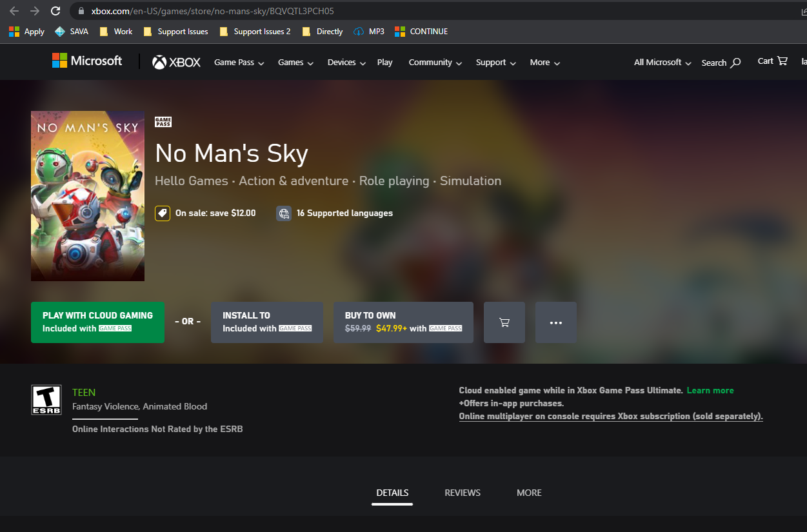The height and width of the screenshot is (532, 807).
Task: Click the "+Offers in-app purchases." text
Action: click(512, 403)
